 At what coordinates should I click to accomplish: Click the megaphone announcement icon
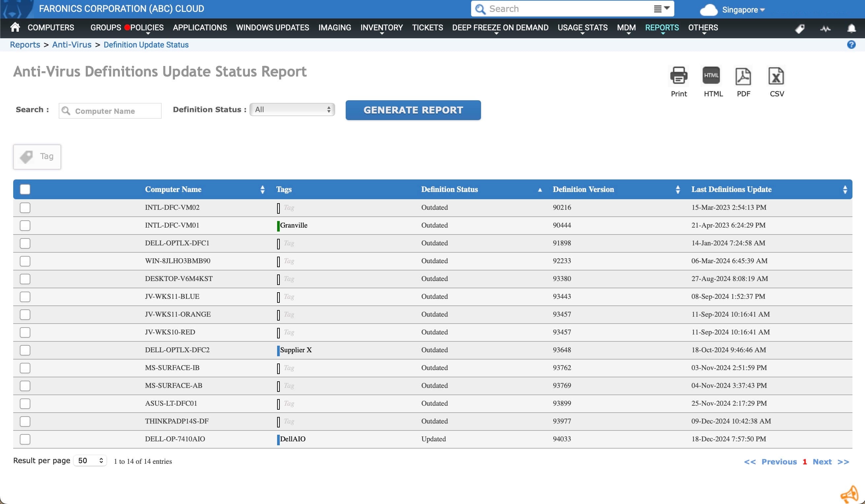[x=849, y=494]
